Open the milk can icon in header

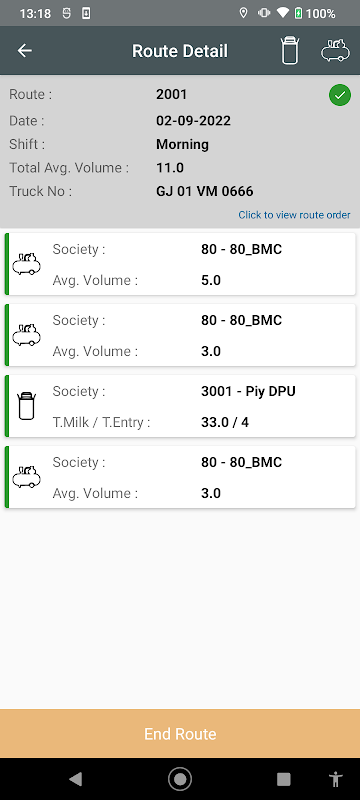coord(290,51)
